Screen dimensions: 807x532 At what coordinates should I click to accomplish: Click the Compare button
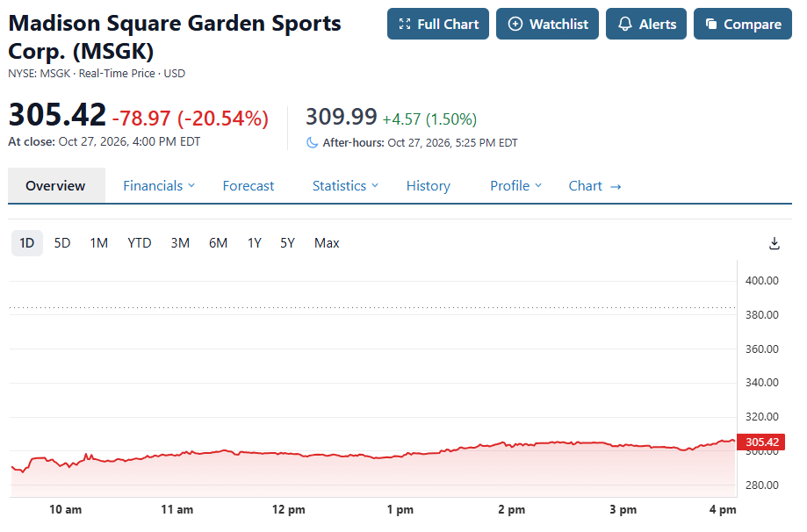click(x=742, y=24)
